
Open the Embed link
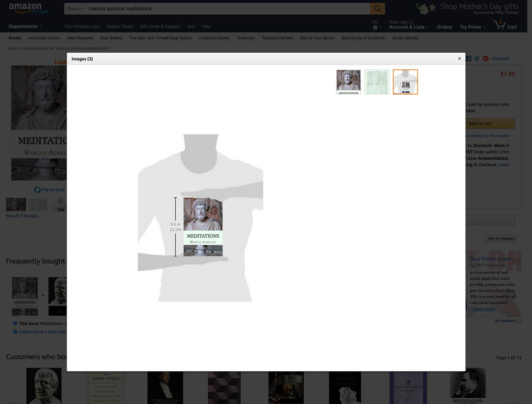(x=500, y=58)
